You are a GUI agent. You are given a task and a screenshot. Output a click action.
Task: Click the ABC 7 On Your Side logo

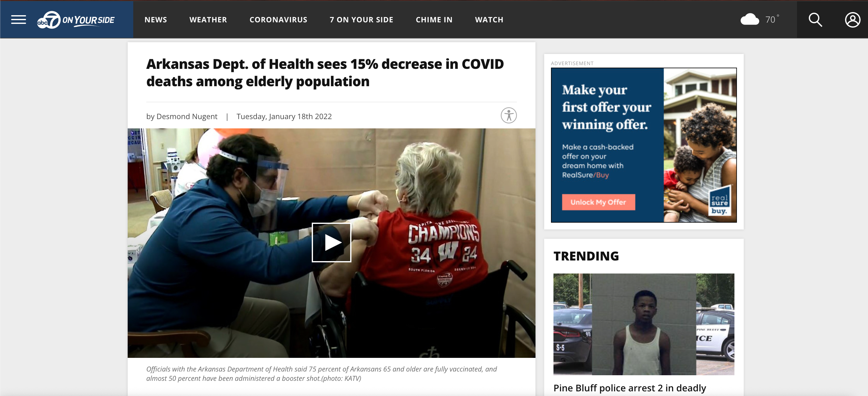(76, 20)
